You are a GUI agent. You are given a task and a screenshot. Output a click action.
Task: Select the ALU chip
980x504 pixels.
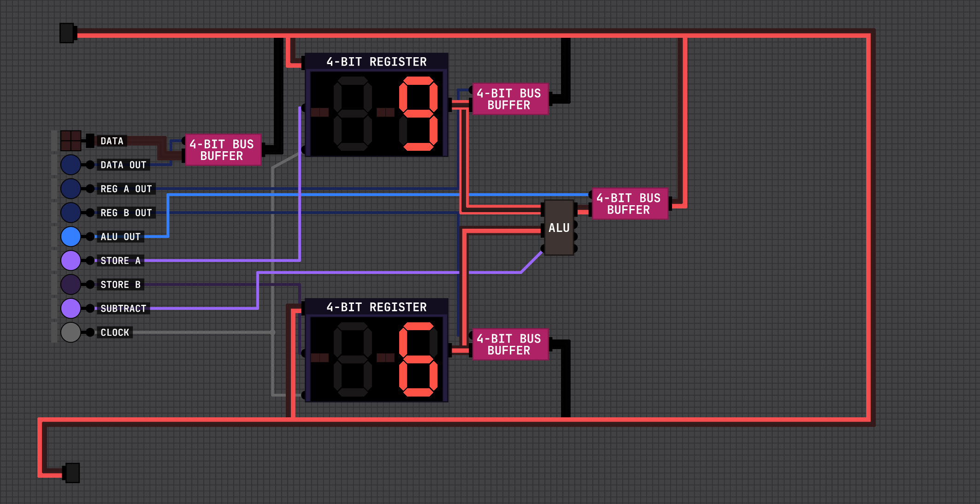(559, 228)
